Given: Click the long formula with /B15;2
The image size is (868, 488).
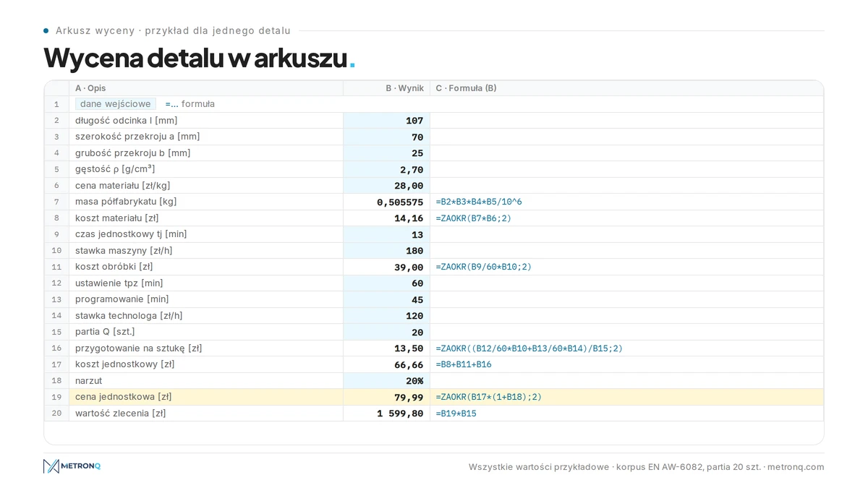Looking at the screenshot, I should (x=529, y=348).
